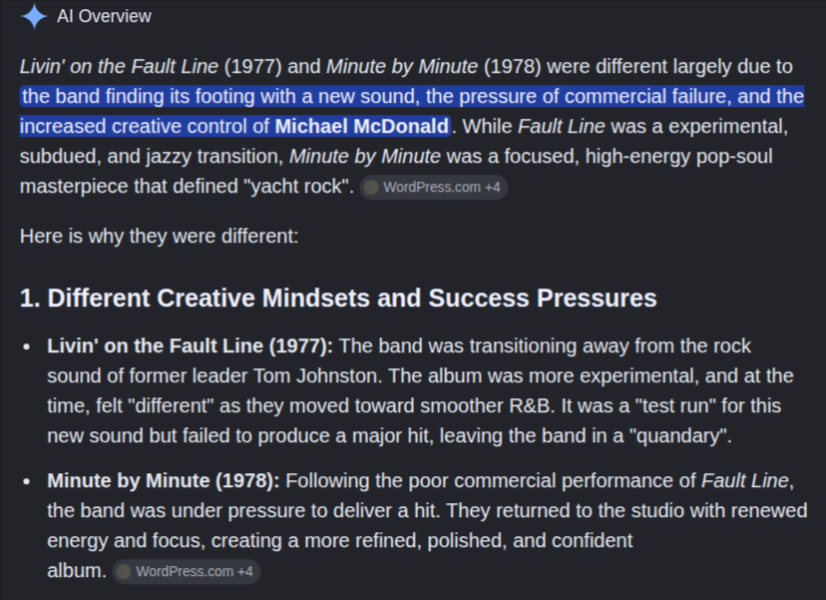Click the quoted term "yacht rock"
This screenshot has width=826, height=600.
coord(299,186)
